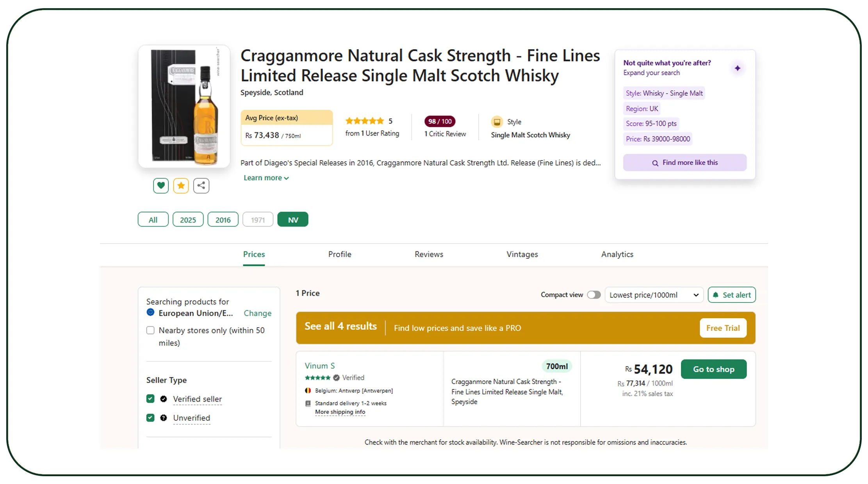Click the orange star rating icon
Viewport: 868px width, 484px height.
click(x=181, y=185)
